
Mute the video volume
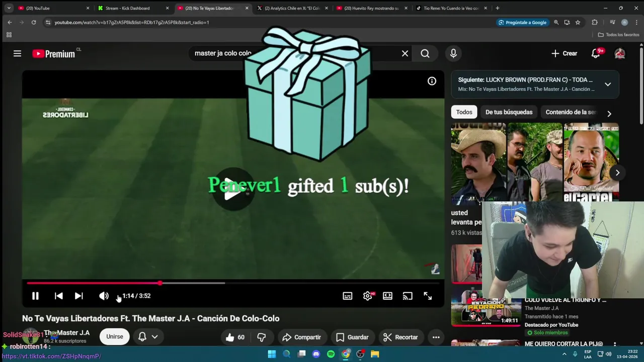click(x=104, y=296)
